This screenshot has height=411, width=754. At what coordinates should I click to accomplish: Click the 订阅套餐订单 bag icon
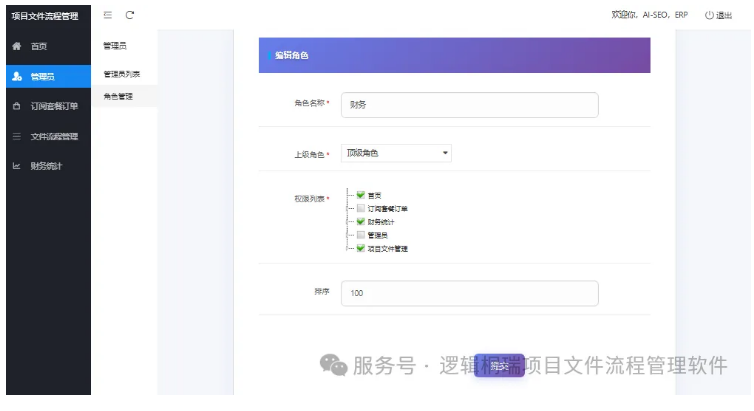[x=17, y=106]
